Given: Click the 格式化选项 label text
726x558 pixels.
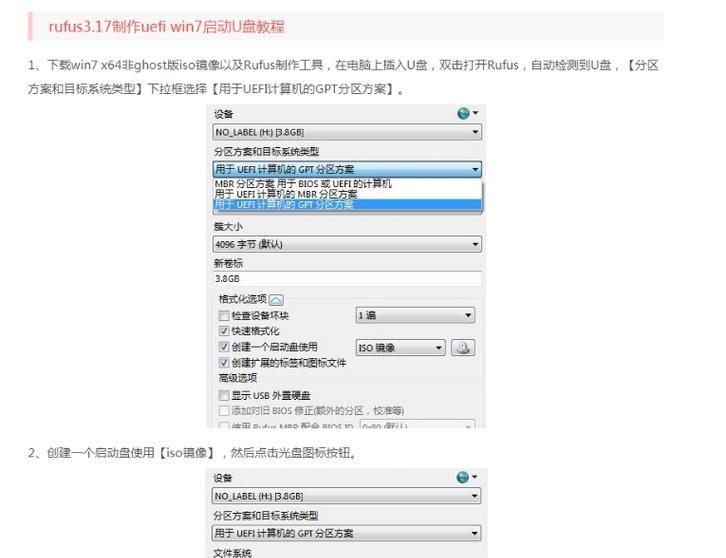Looking at the screenshot, I should coord(243,299).
